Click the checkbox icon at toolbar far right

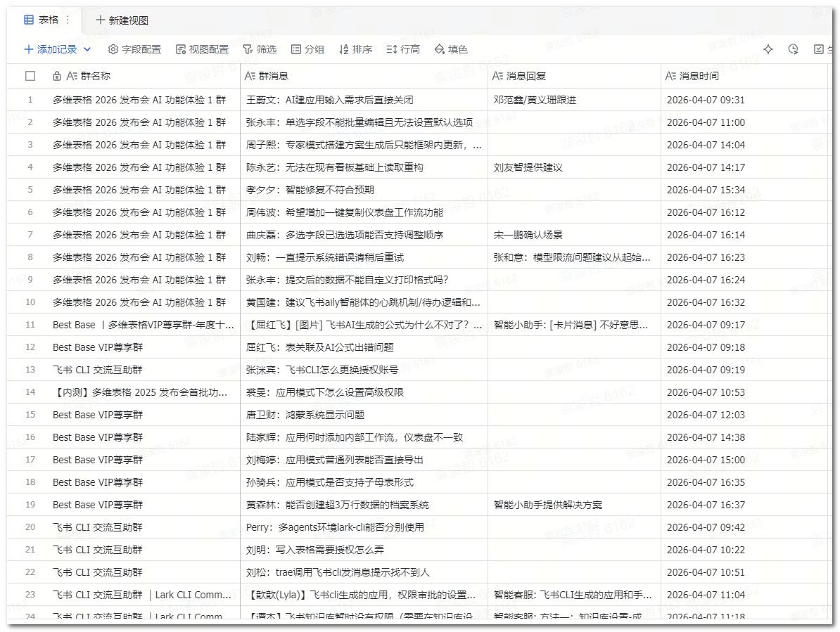tap(819, 49)
